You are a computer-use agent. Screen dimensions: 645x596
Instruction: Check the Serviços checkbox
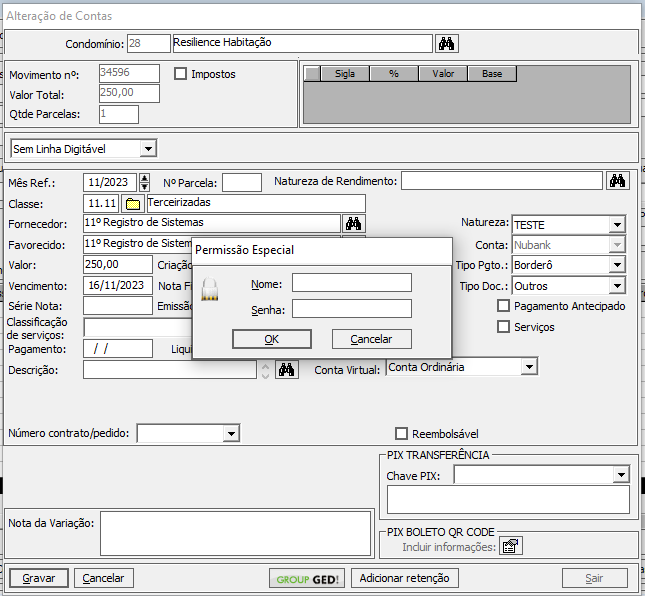pyautogui.click(x=503, y=327)
